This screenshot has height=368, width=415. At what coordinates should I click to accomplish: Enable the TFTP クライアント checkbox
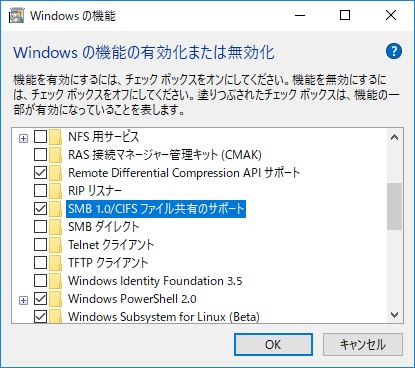40,263
